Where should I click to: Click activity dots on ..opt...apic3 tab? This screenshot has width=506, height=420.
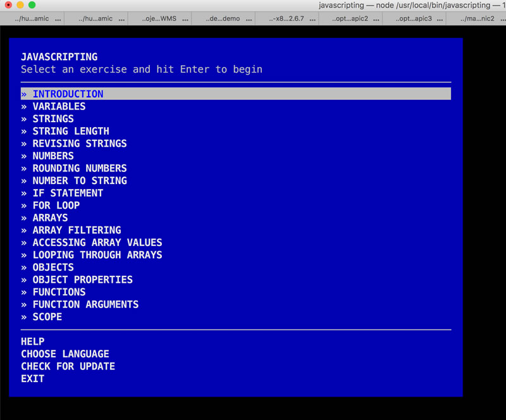point(440,20)
